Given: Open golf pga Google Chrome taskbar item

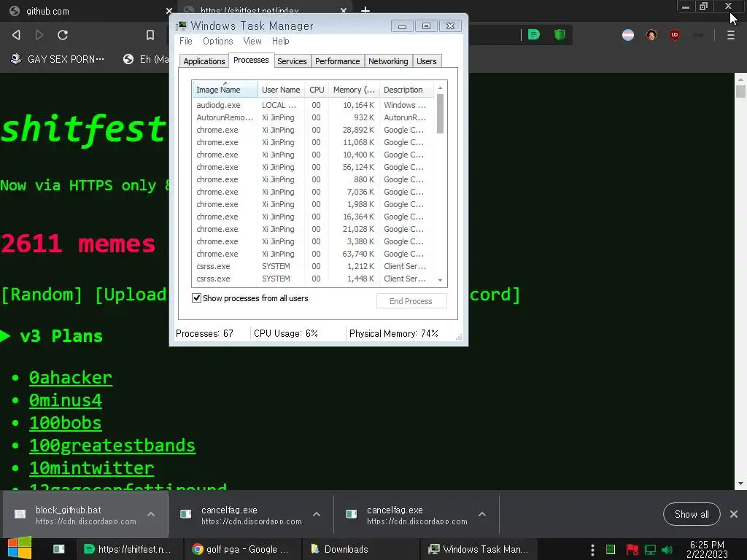Looking at the screenshot, I should pos(243,549).
